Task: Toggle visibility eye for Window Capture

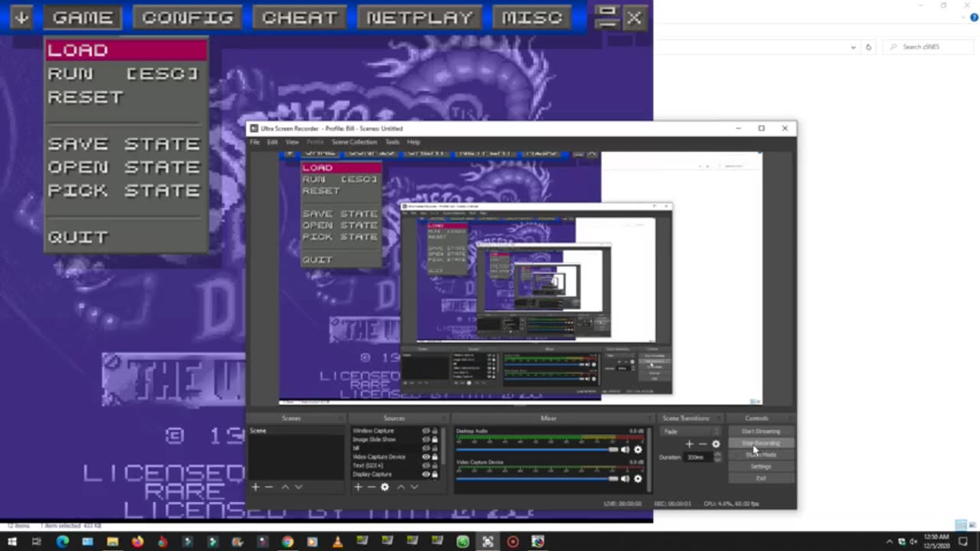Action: pyautogui.click(x=426, y=431)
